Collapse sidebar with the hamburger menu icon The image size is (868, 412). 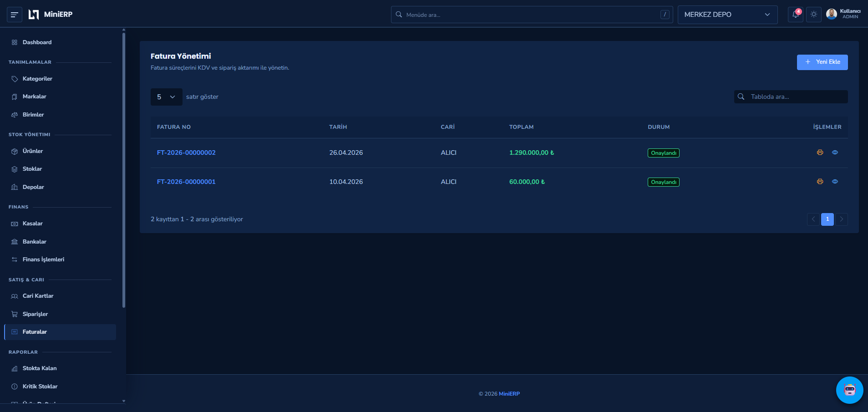pyautogui.click(x=15, y=15)
